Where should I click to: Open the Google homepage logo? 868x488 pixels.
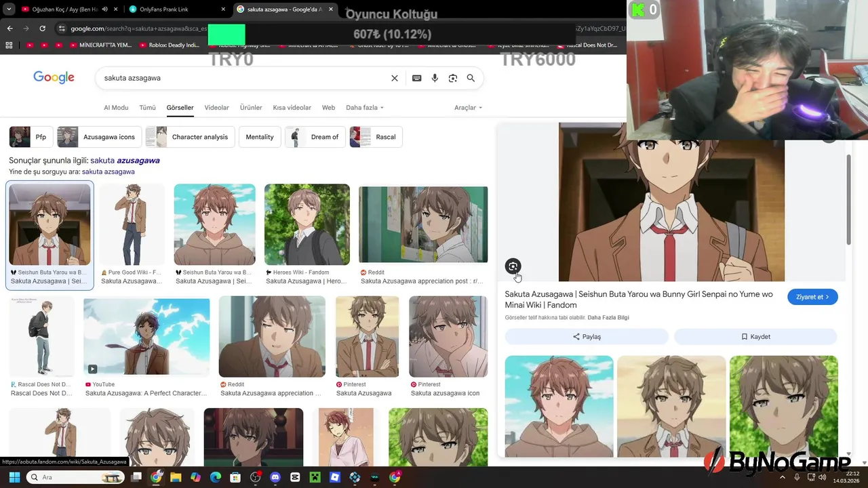tap(54, 77)
